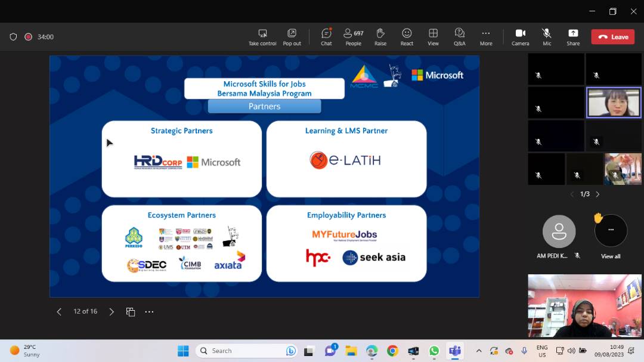Toggle the Camera on or off
The image size is (644, 362).
point(521,37)
